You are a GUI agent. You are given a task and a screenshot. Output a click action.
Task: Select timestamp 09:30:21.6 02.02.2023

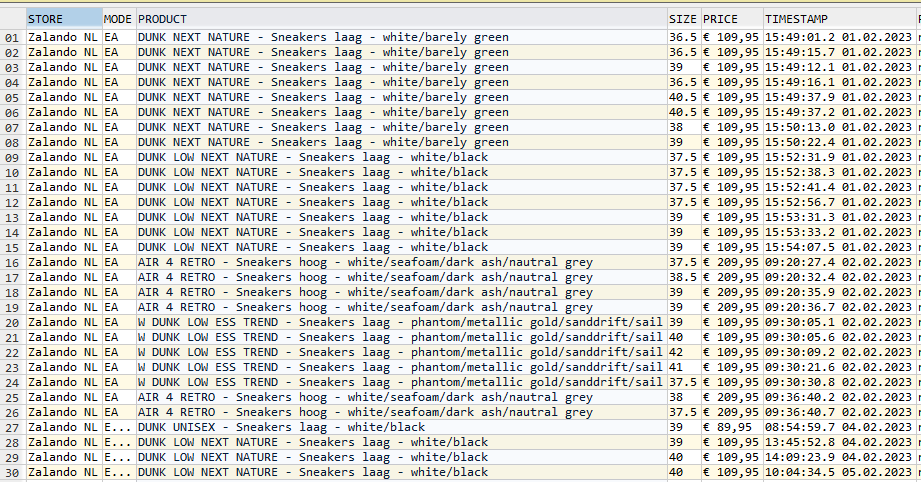(x=840, y=367)
